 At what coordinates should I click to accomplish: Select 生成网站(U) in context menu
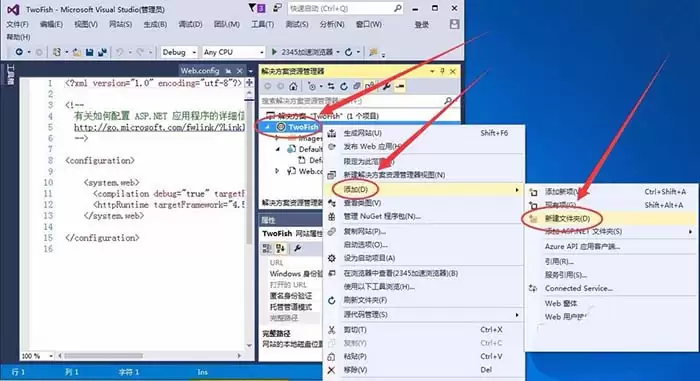423,133
